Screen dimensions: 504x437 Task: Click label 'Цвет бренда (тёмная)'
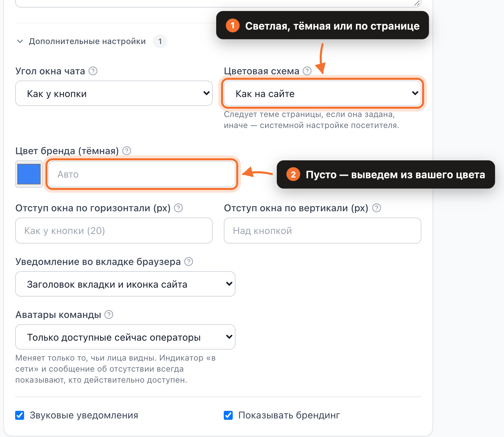click(67, 151)
